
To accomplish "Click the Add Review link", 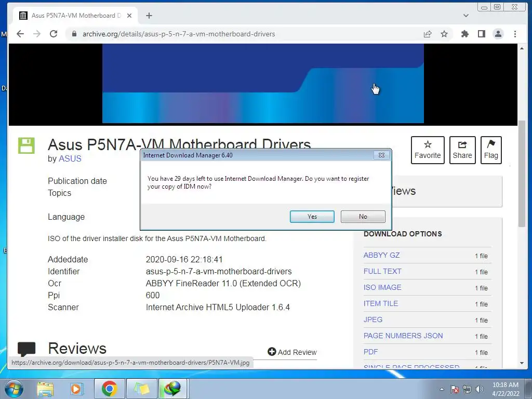I will [292, 352].
